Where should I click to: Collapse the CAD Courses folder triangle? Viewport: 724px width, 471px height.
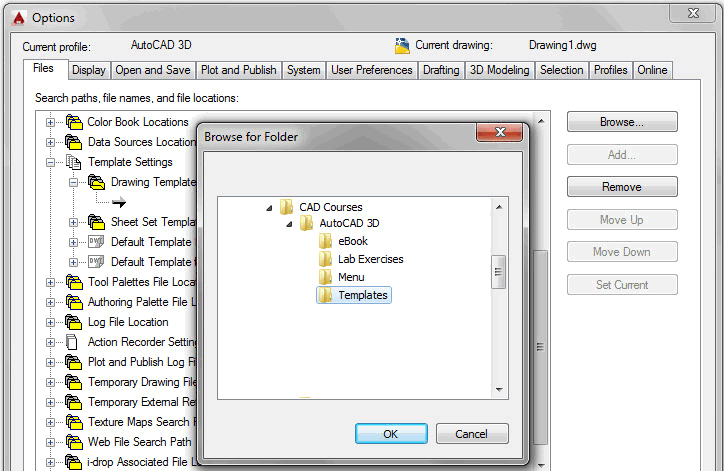[x=269, y=208]
